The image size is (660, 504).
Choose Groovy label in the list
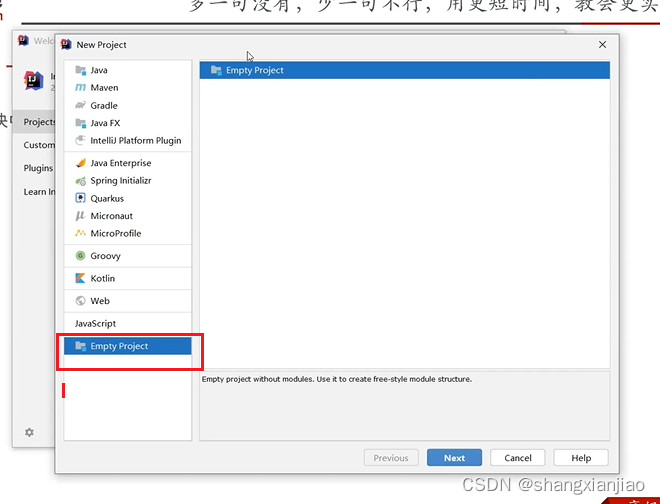click(106, 256)
